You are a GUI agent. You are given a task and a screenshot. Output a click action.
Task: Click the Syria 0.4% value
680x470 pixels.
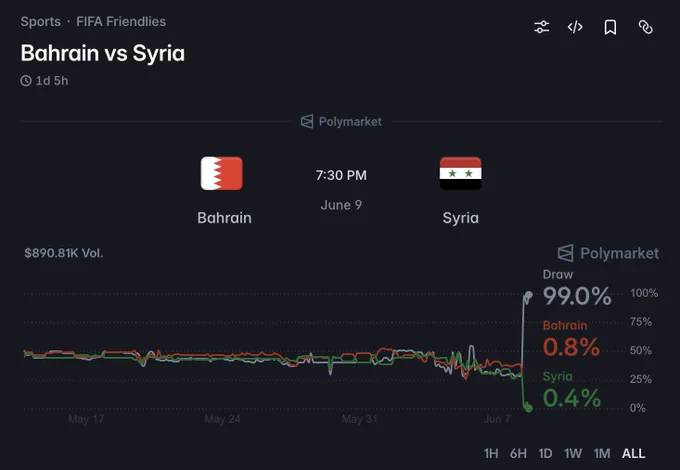pos(572,398)
